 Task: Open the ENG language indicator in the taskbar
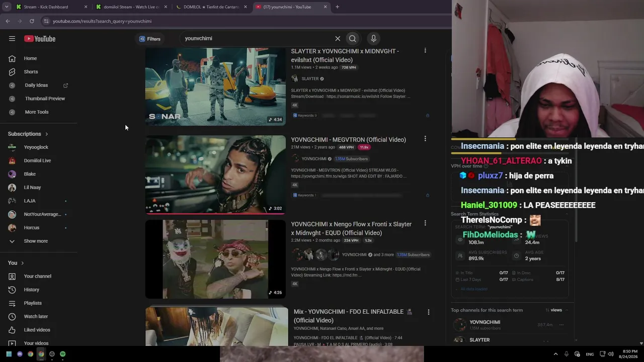coord(590,354)
